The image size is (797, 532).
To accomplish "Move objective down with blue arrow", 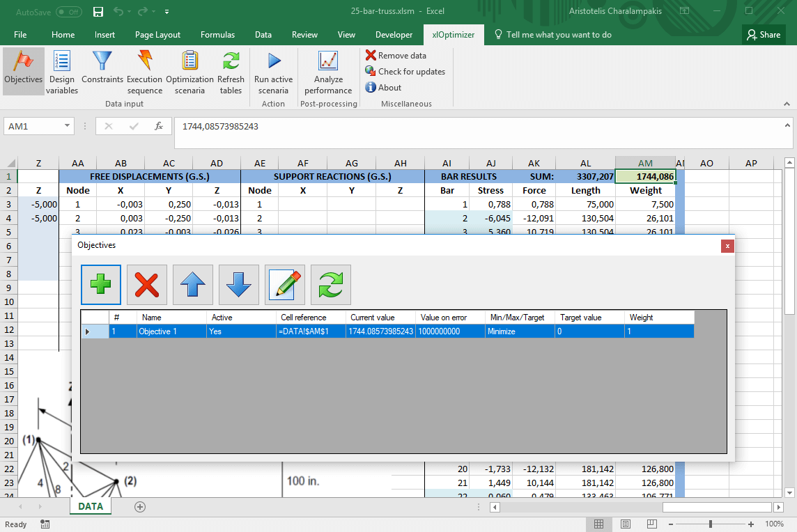I will pos(239,285).
